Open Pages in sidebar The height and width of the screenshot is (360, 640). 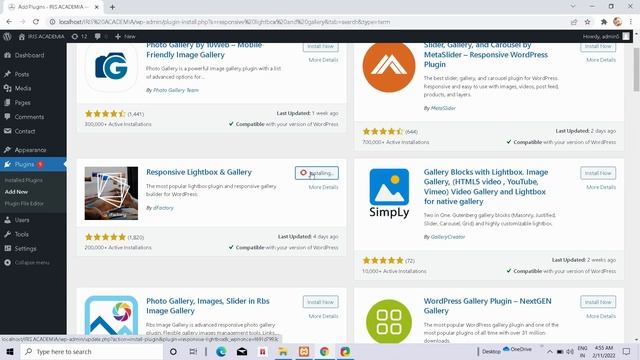tap(22, 103)
